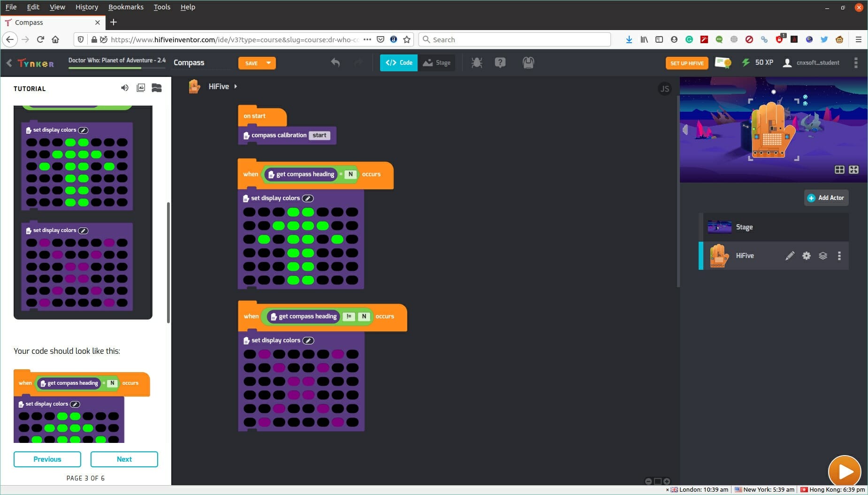Open the certificate badge icon
The image size is (868, 495).
723,62
